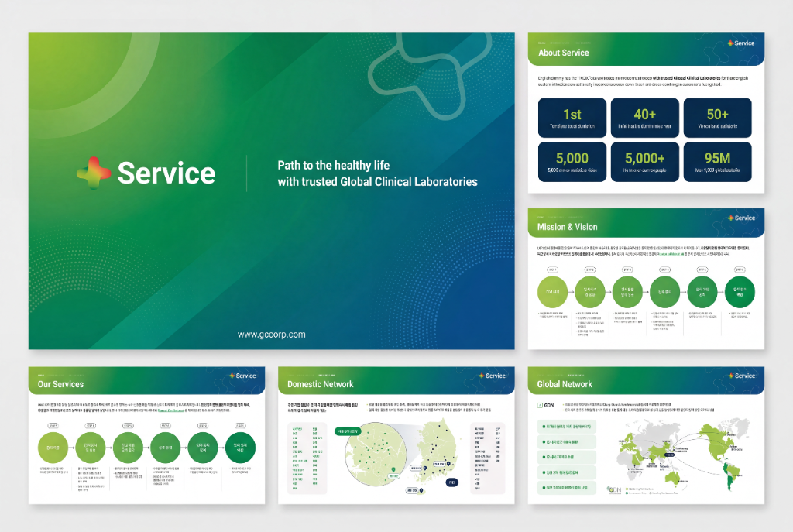The width and height of the screenshot is (793, 532).
Task: Click the square icon beside GDN heading
Action: (540, 405)
